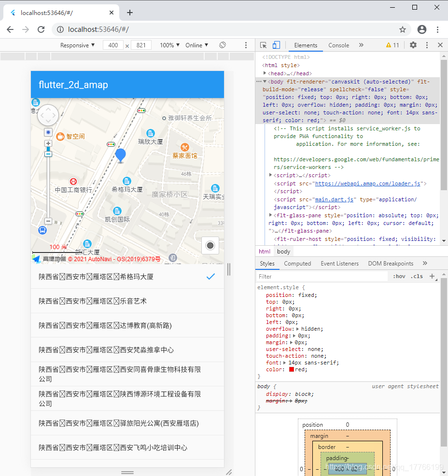Screen dimensions: 448x476
Task: Switch to the Elements tab
Action: [x=306, y=45]
